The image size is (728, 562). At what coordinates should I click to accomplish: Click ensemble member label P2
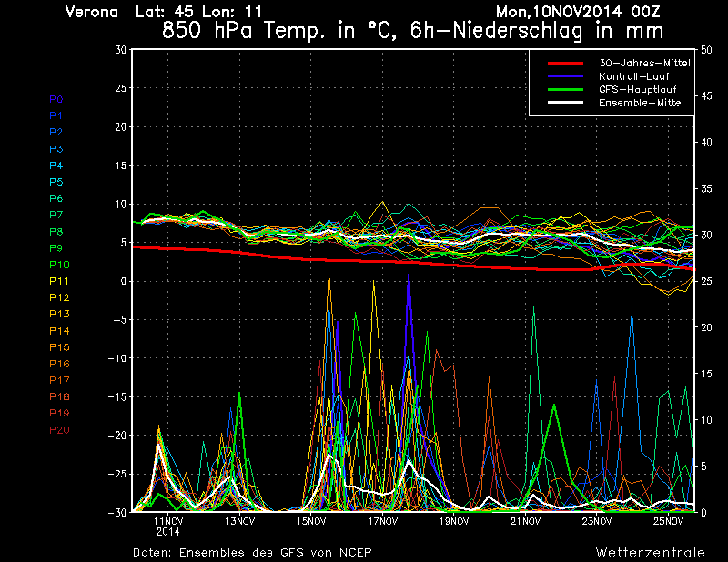pos(56,132)
